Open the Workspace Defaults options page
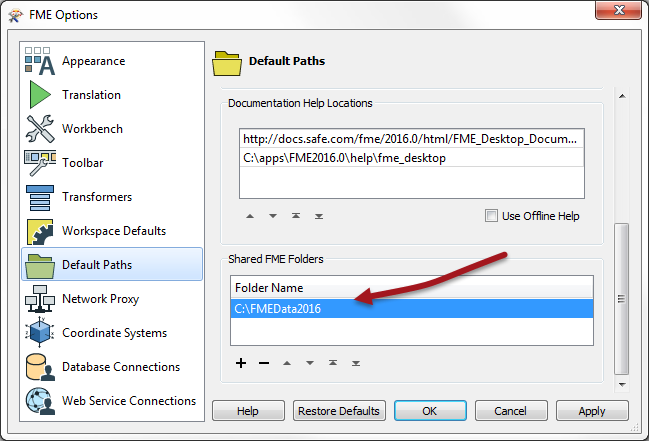Screen dimensions: 649x441 [114, 231]
